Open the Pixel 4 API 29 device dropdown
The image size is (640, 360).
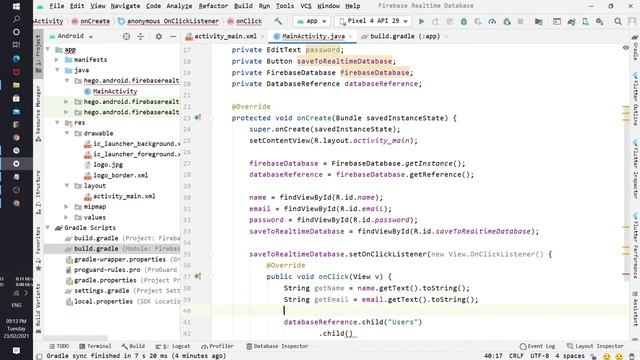373,21
